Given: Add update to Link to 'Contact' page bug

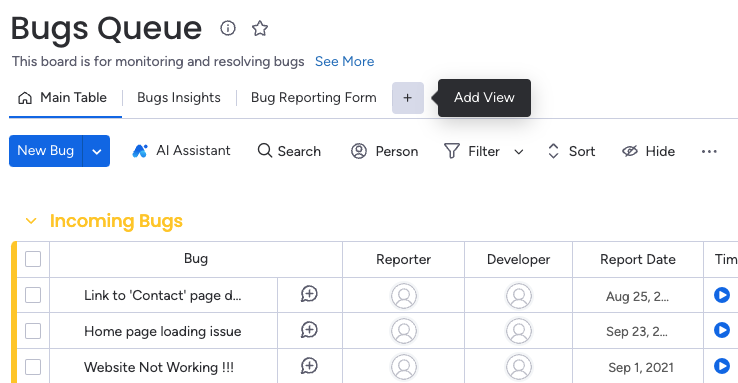Looking at the screenshot, I should pos(309,295).
